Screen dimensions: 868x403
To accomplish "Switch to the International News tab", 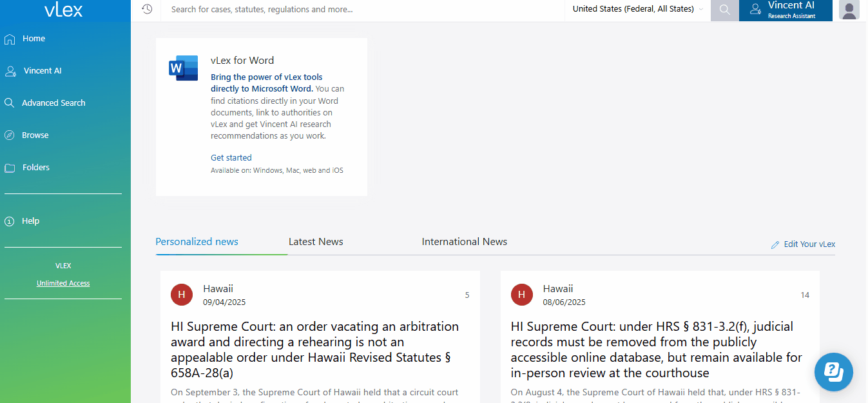I will click(x=464, y=242).
